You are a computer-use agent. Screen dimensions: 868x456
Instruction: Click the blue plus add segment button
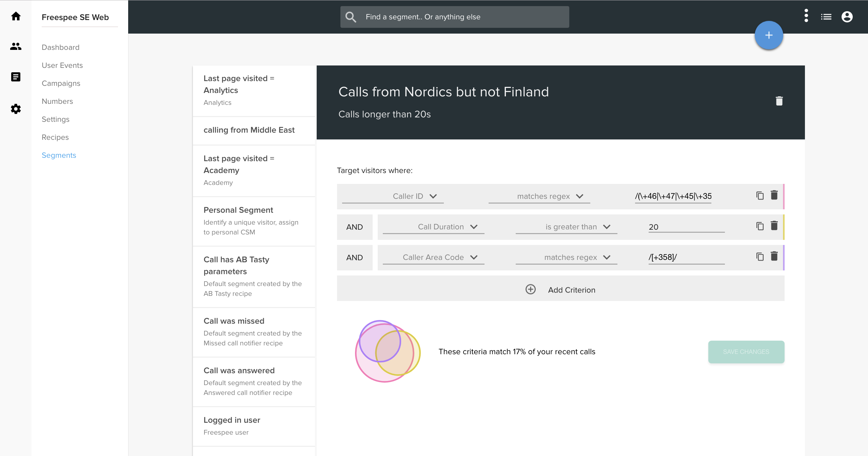coord(769,35)
